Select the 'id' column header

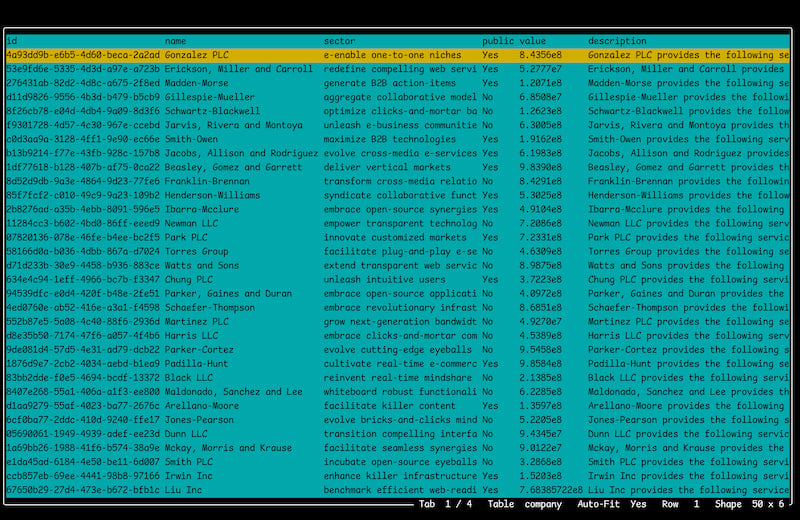12,41
